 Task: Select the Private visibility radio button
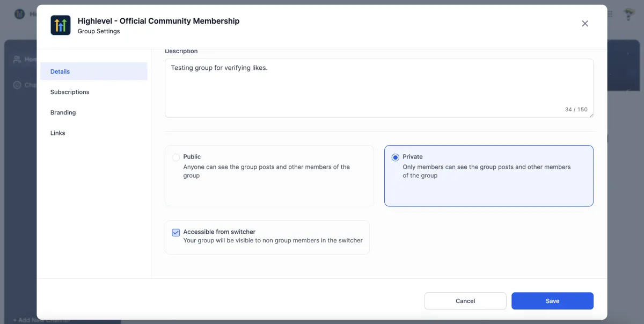[x=396, y=157]
